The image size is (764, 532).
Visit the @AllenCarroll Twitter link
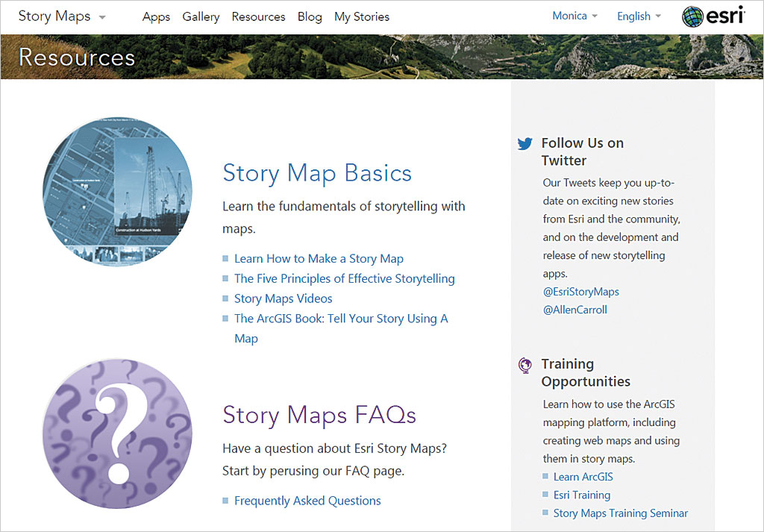pyautogui.click(x=575, y=310)
